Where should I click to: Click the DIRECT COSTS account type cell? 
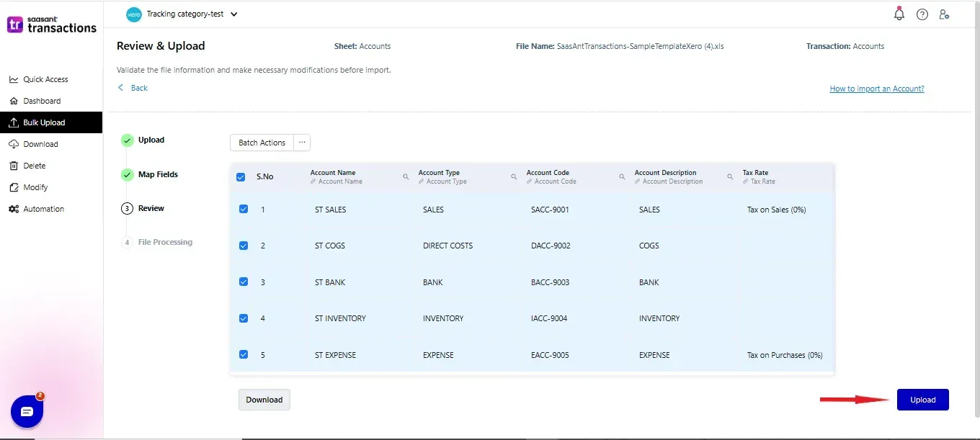click(448, 246)
